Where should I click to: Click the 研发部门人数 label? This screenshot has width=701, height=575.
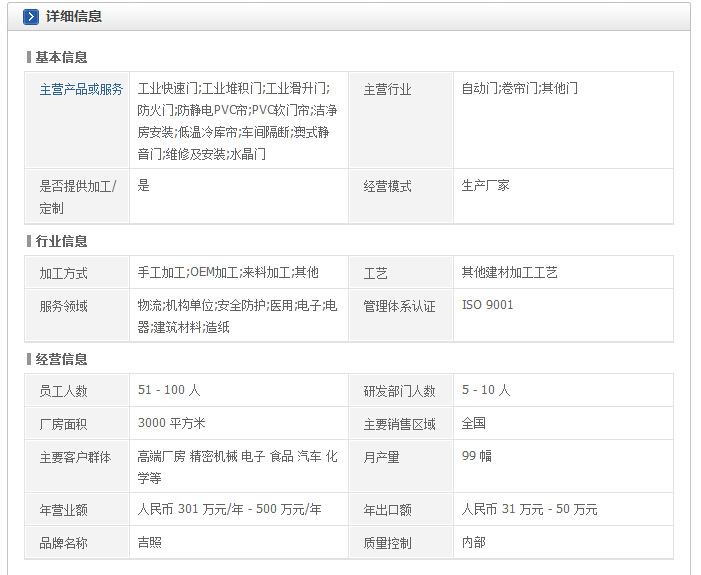pyautogui.click(x=399, y=391)
